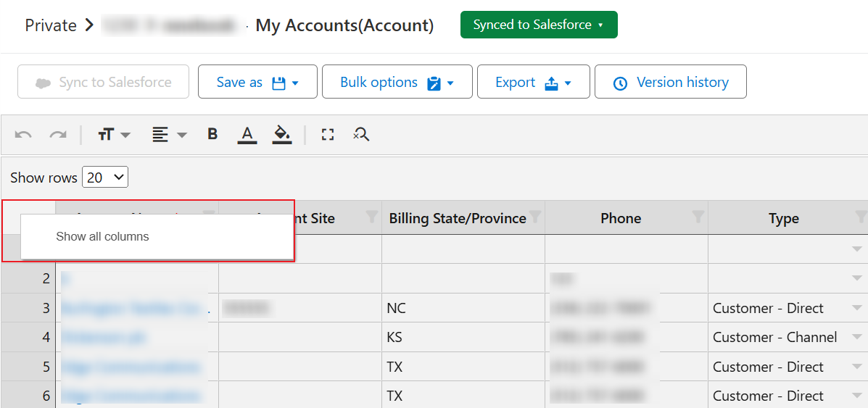This screenshot has width=868, height=408.
Task: Click the floppy disk save icon
Action: click(278, 83)
